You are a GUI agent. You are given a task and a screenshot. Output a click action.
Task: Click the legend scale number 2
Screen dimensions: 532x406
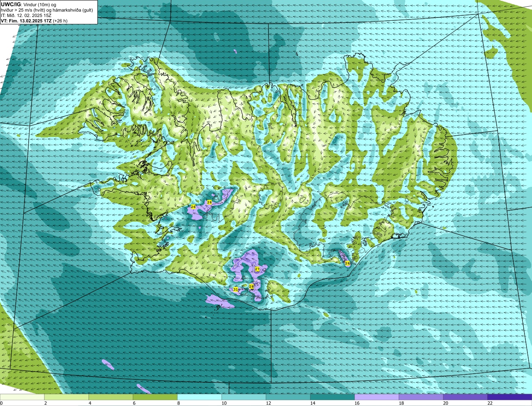pyautogui.click(x=45, y=403)
